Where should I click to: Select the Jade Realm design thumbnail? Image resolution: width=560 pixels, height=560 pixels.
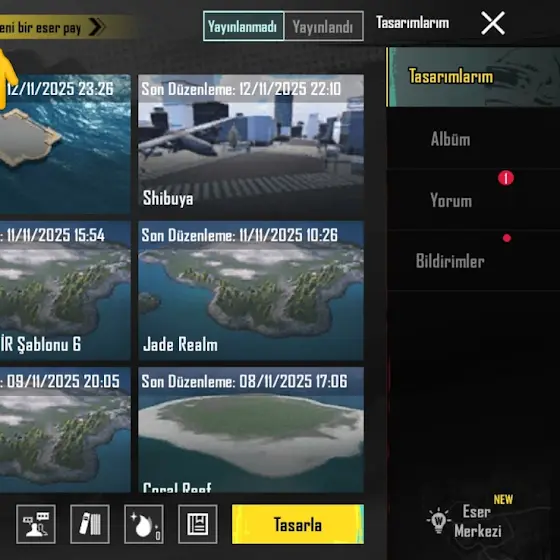point(251,290)
